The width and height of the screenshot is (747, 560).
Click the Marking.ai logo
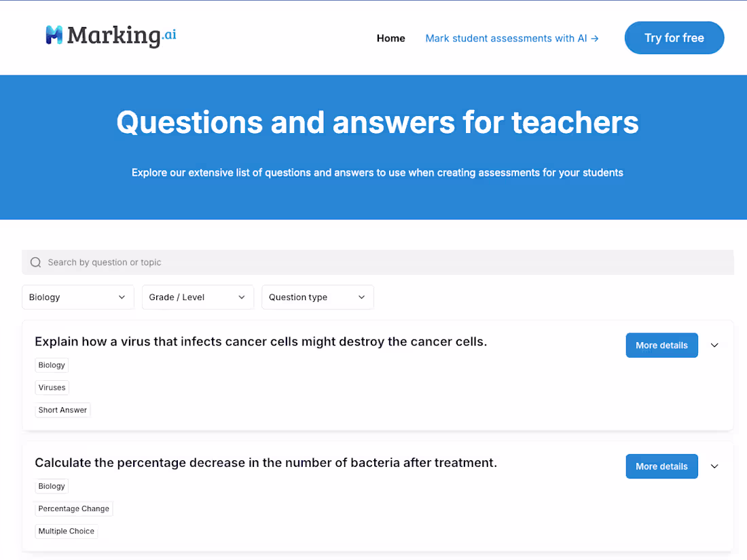click(109, 37)
